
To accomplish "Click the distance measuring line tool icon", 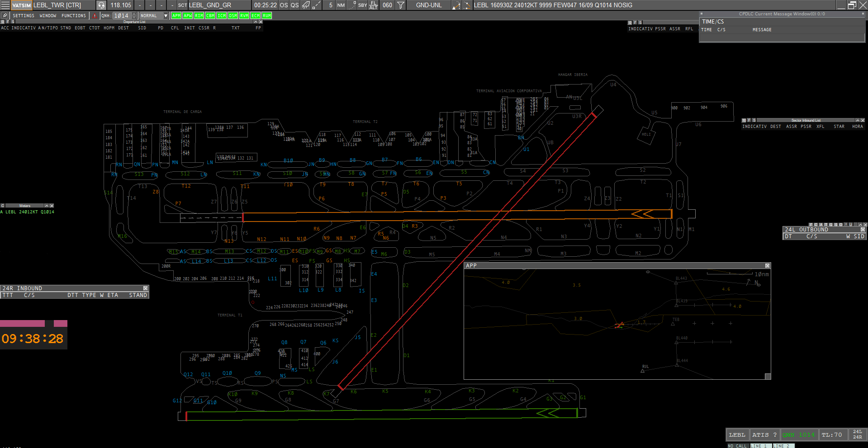I will 317,5.
